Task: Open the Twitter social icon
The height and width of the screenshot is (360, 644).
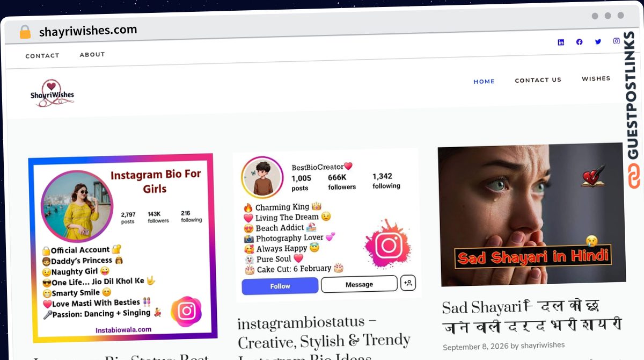Action: coord(598,41)
